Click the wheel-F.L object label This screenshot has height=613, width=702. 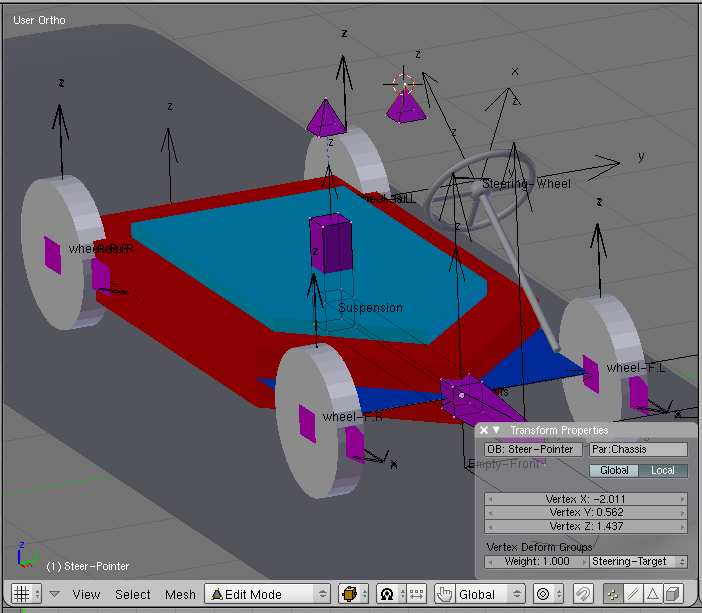(x=636, y=368)
